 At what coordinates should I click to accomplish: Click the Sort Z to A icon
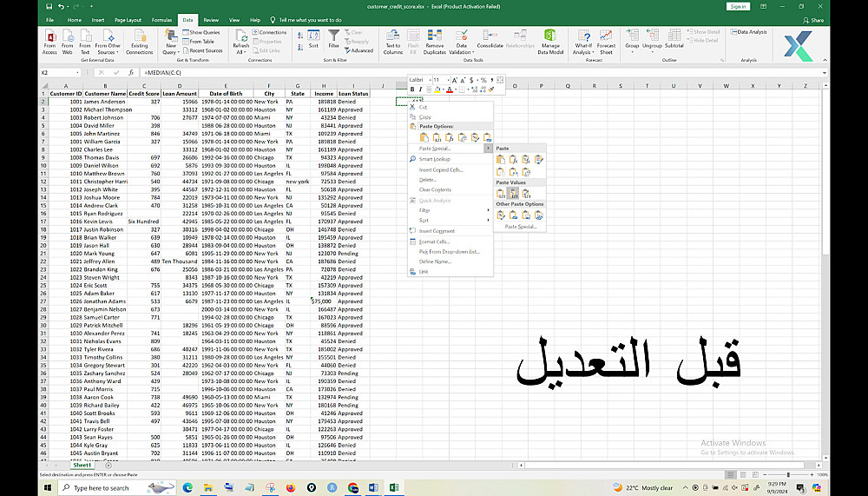tap(300, 49)
